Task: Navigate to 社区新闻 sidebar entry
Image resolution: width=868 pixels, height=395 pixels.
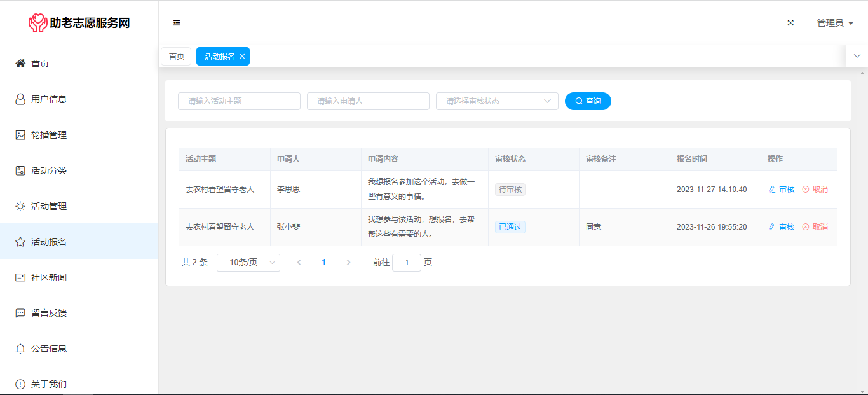Action: coord(48,277)
